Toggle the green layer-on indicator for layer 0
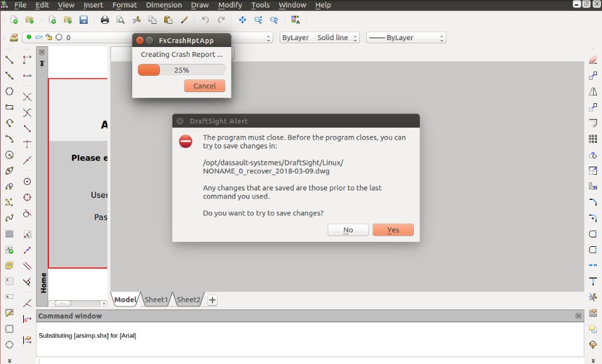This screenshot has height=364, width=602. 29,37
